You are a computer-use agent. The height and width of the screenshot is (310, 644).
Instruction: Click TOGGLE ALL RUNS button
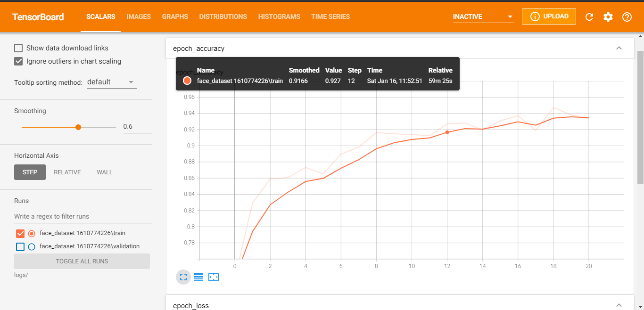[82, 261]
